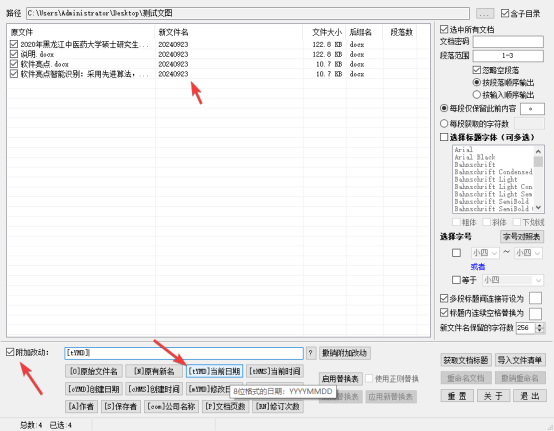Click the '*' delimiter input box
This screenshot has height=431, width=554.
pyautogui.click(x=532, y=109)
